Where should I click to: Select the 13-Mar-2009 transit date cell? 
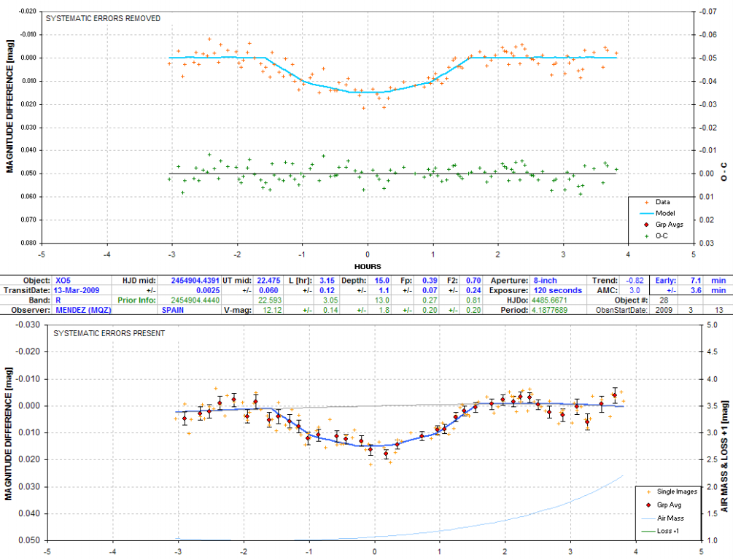(77, 289)
